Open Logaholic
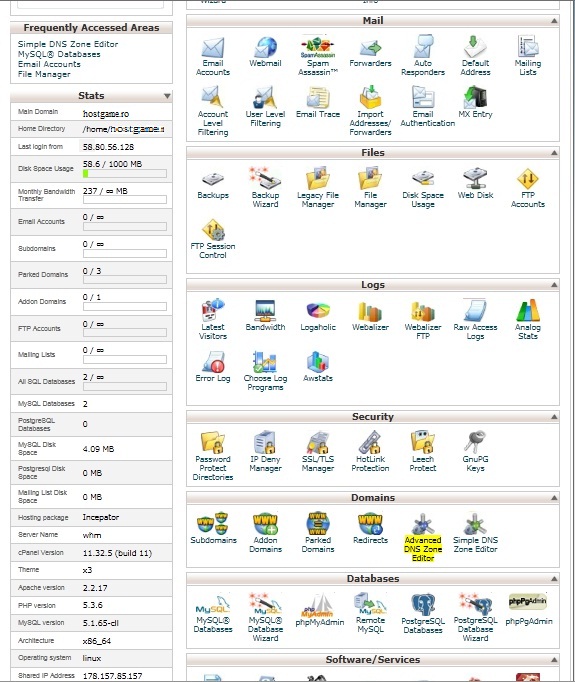 [318, 315]
